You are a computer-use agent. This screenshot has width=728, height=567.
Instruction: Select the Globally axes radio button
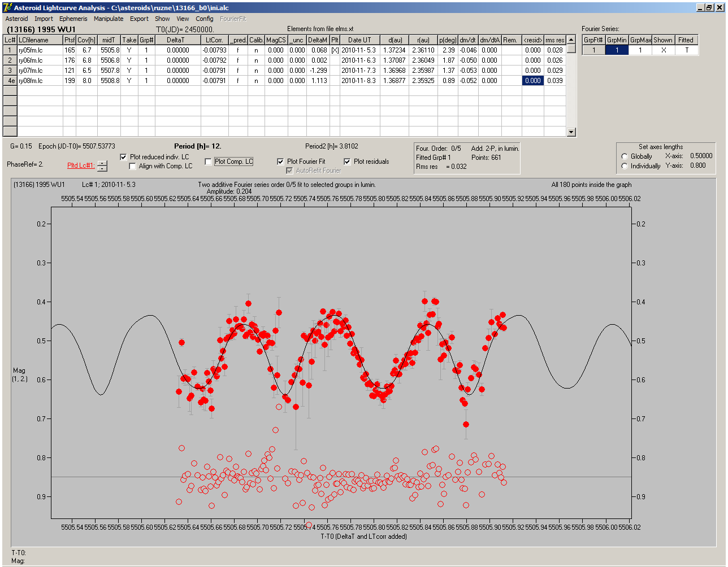tap(625, 156)
